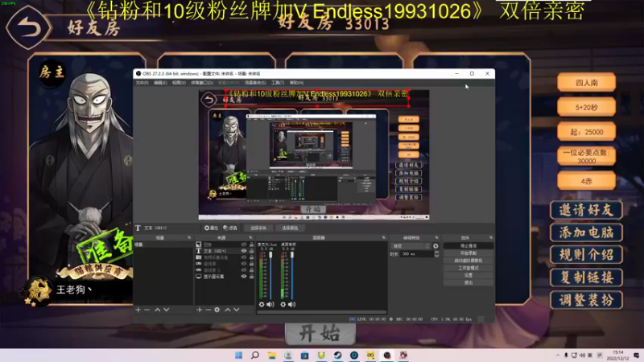Lock the 显示器采集 source
The height and width of the screenshot is (362, 644).
click(251, 277)
